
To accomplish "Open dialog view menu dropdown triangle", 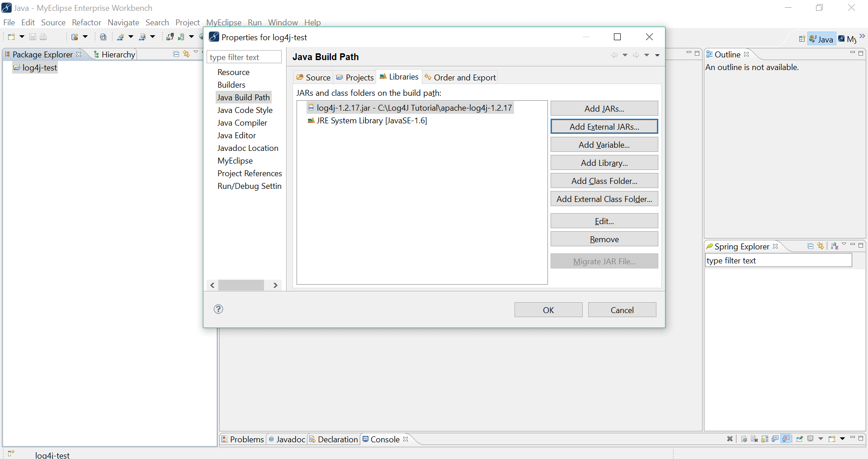I will pyautogui.click(x=657, y=55).
